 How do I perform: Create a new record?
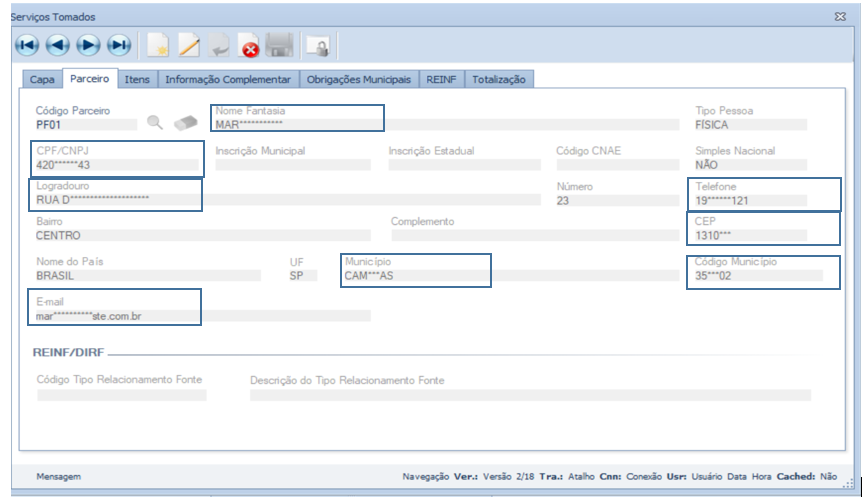click(158, 45)
